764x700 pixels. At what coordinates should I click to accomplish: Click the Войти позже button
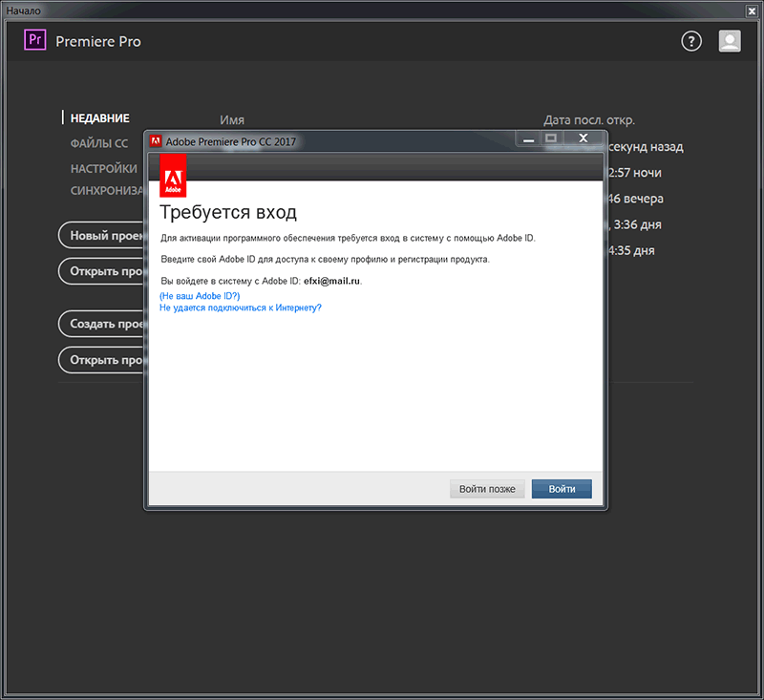487,489
